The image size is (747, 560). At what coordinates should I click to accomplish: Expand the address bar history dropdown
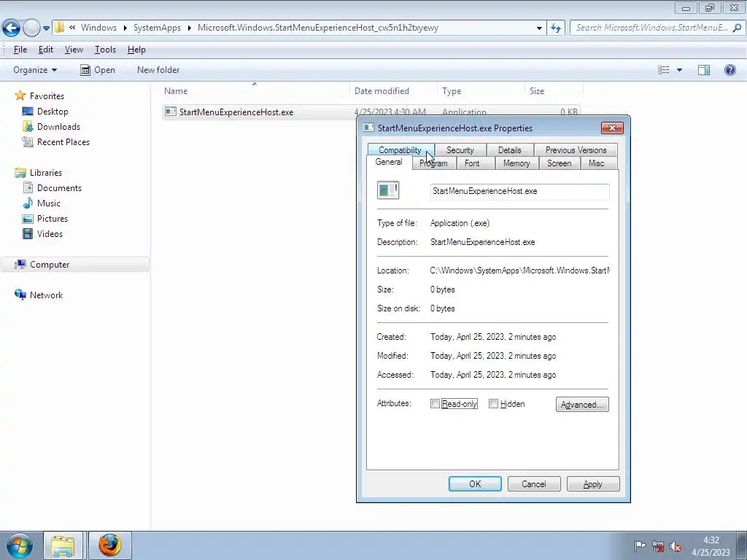coord(539,28)
